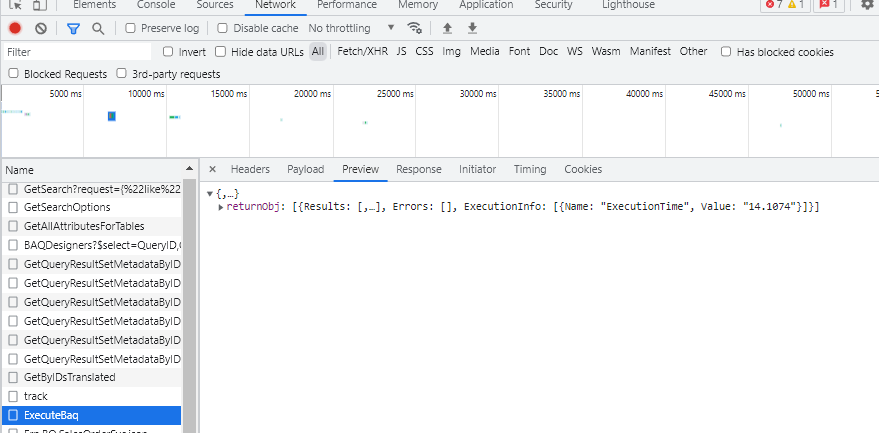Filter by Fetch/XHR requests
Screen dimensions: 879x433
362,52
